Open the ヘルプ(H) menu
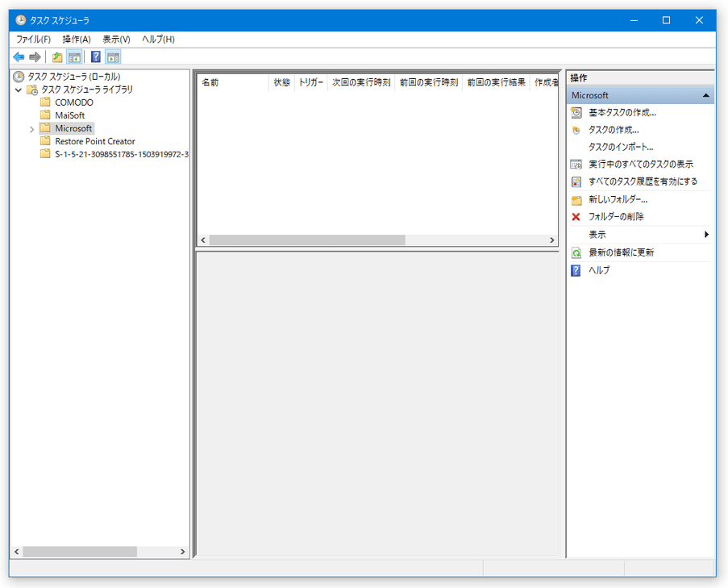Viewport: 728px width, 588px height. point(158,40)
